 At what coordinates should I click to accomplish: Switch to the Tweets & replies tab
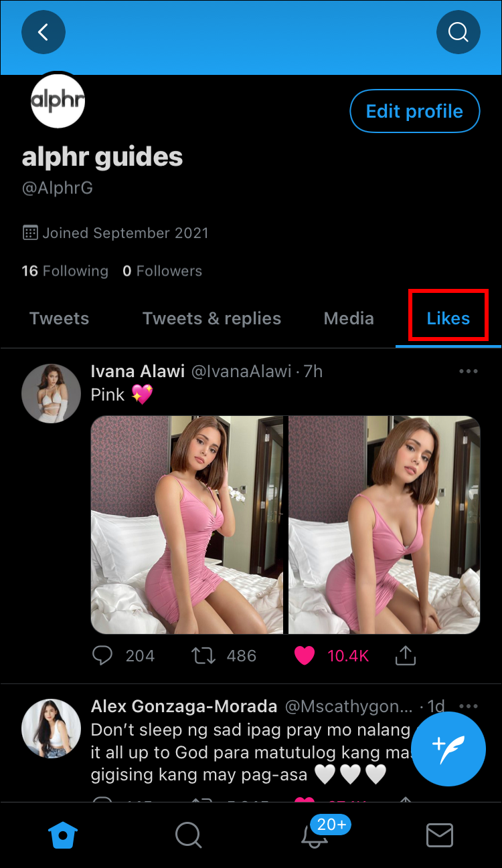coord(212,318)
